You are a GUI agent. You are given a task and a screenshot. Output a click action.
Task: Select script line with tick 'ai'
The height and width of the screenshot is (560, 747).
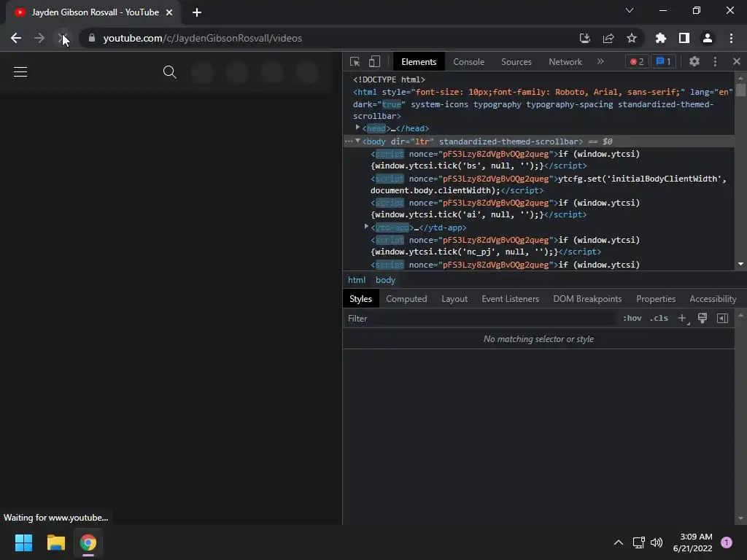tap(505, 209)
